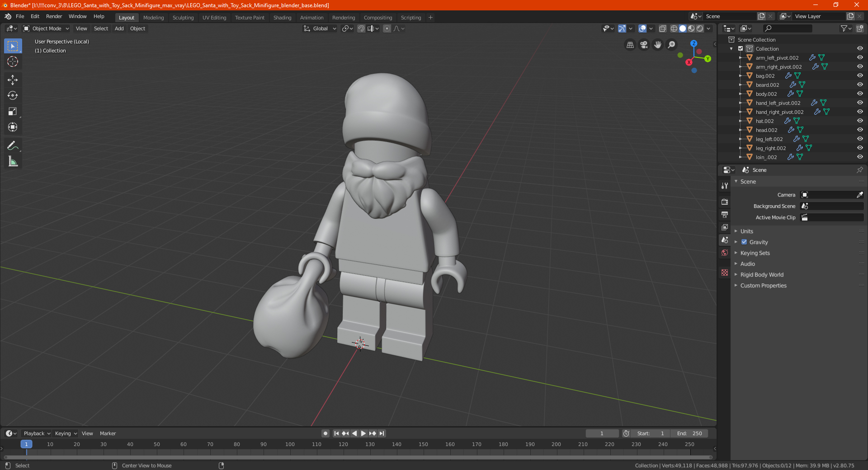Open the Render properties tab
The width and height of the screenshot is (868, 470).
pyautogui.click(x=725, y=202)
